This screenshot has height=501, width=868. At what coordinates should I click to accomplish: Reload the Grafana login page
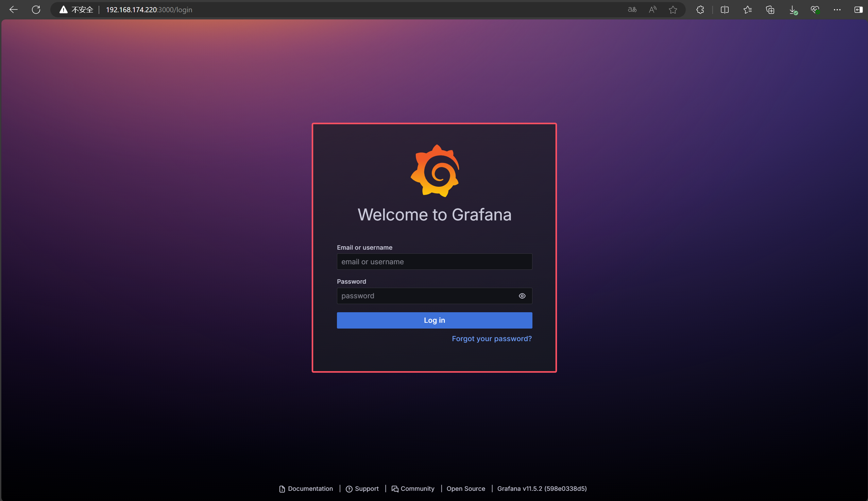pos(36,10)
